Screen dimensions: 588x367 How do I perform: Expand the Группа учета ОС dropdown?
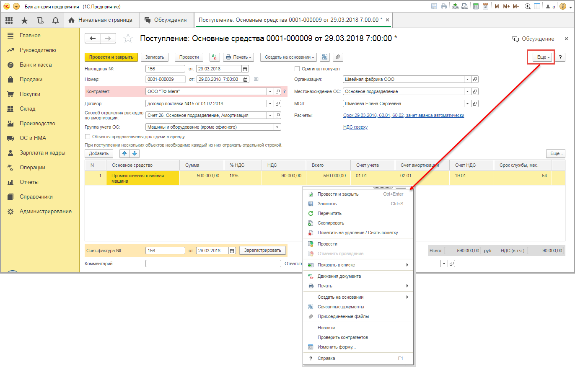coord(277,127)
